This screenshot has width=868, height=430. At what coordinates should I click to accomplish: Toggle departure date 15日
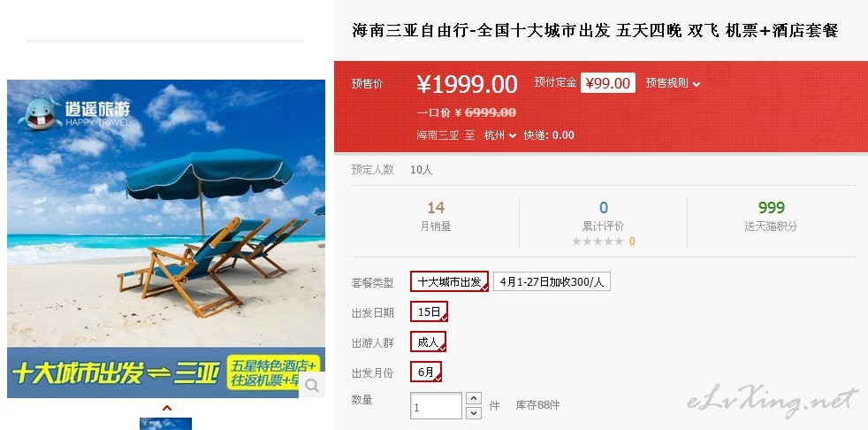pyautogui.click(x=429, y=311)
